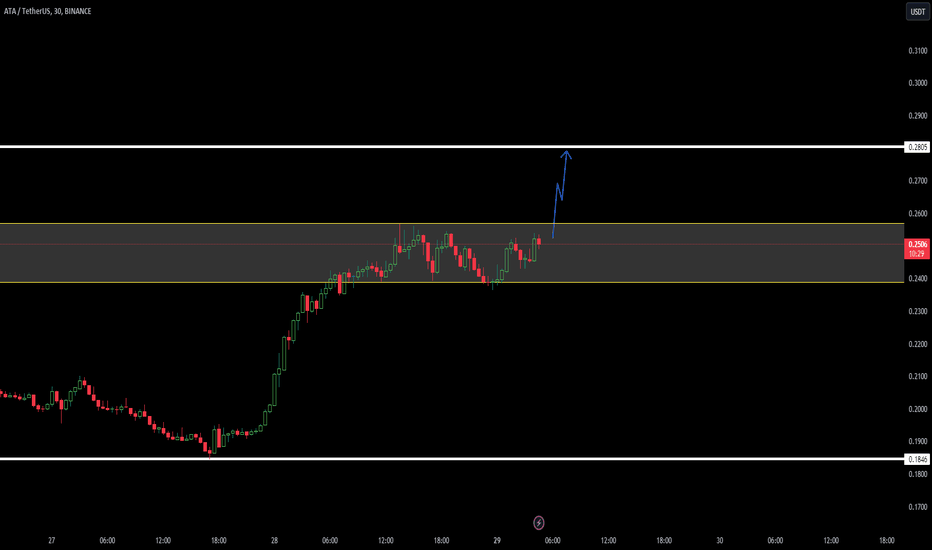The width and height of the screenshot is (932, 550).
Task: Click the 0.2700 price scale value
Action: pyautogui.click(x=917, y=181)
